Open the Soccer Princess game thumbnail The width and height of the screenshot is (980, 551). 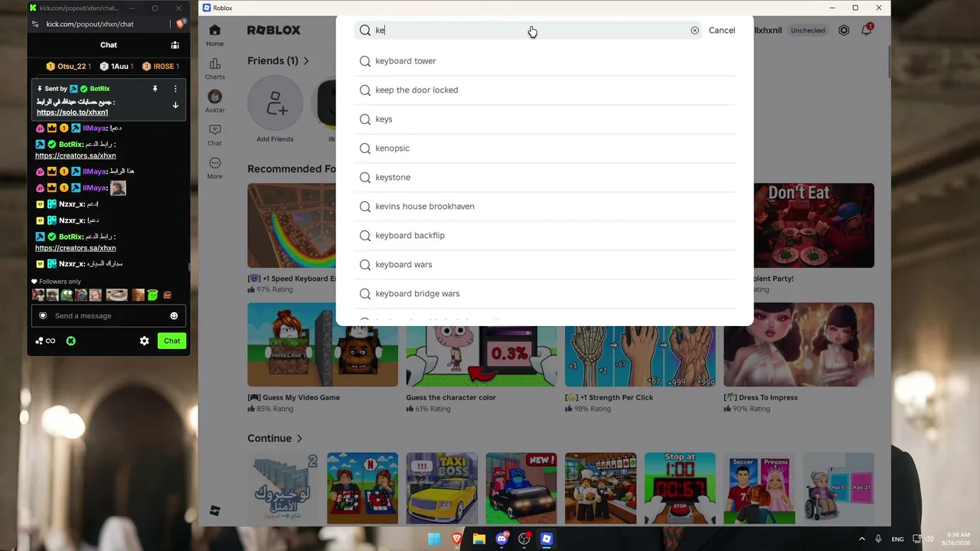(759, 488)
